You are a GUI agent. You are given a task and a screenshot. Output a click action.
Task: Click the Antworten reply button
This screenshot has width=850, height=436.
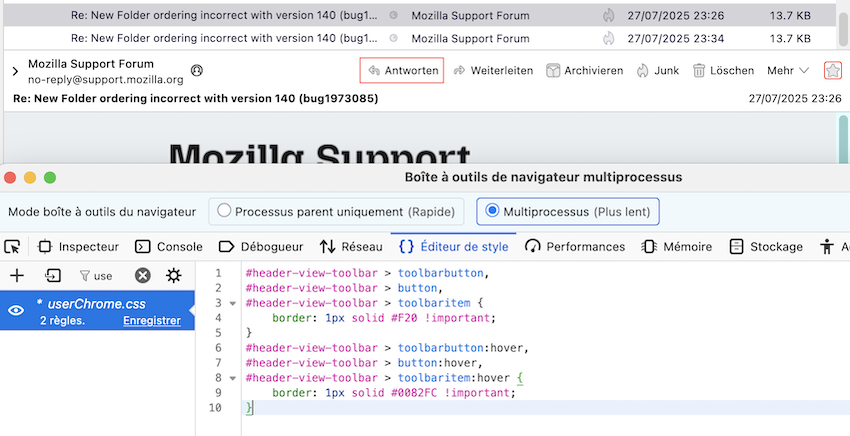pyautogui.click(x=402, y=71)
